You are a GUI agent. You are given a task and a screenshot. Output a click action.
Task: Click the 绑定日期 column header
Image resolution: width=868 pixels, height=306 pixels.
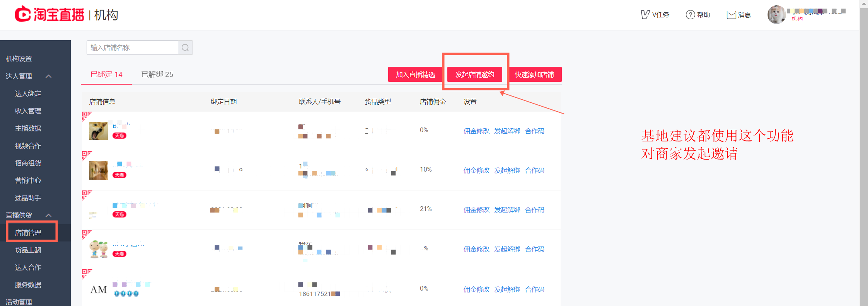coord(223,102)
